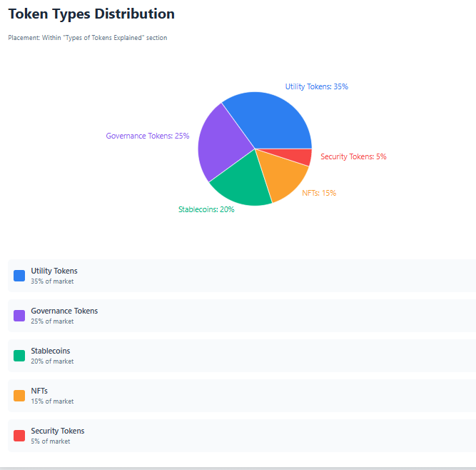Image resolution: width=476 pixels, height=470 pixels.
Task: Select the green Stablecoins legend swatch
Action: coord(19,356)
